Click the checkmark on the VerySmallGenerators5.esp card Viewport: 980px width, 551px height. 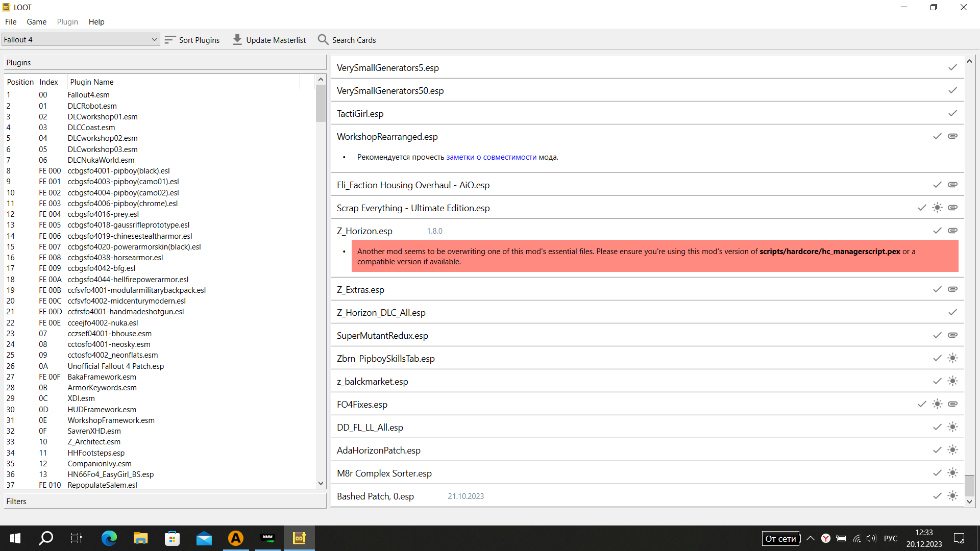[952, 67]
